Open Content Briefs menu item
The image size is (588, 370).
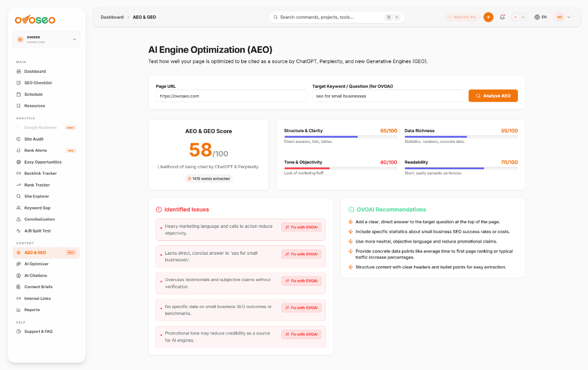[38, 287]
